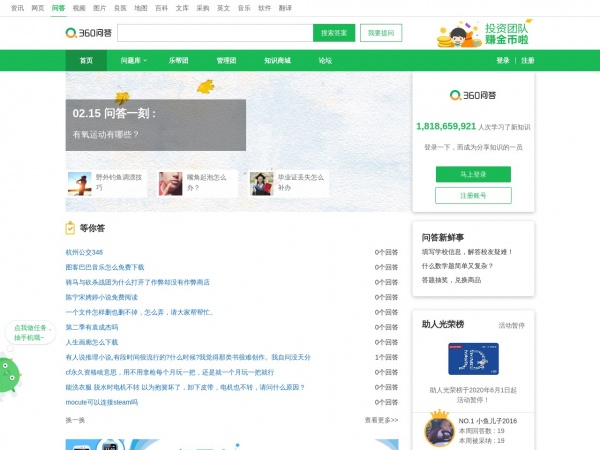Open the 有氧运动有哪些 featured question
This screenshot has height=450, width=600.
pyautogui.click(x=106, y=134)
